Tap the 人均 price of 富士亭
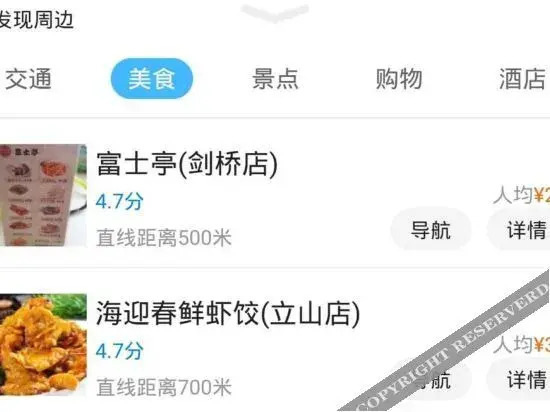The width and height of the screenshot is (550, 412). 522,195
